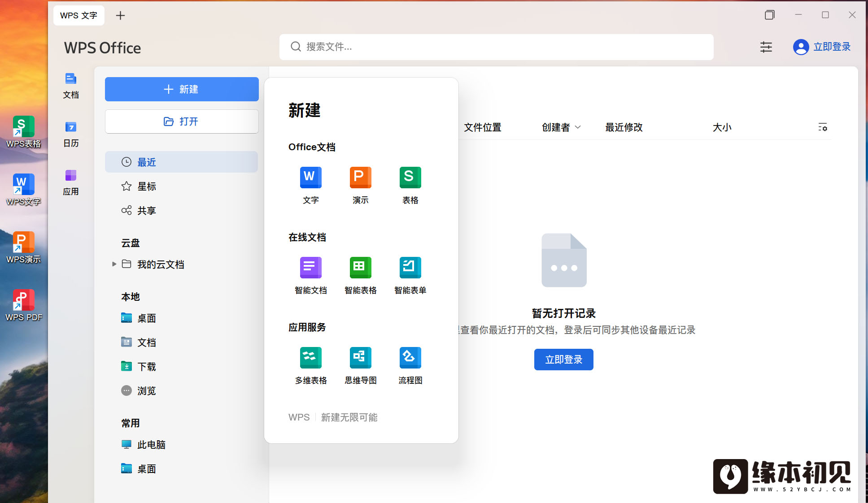Create a 思维导图 mind map
Image resolution: width=868 pixels, height=503 pixels.
point(360,358)
